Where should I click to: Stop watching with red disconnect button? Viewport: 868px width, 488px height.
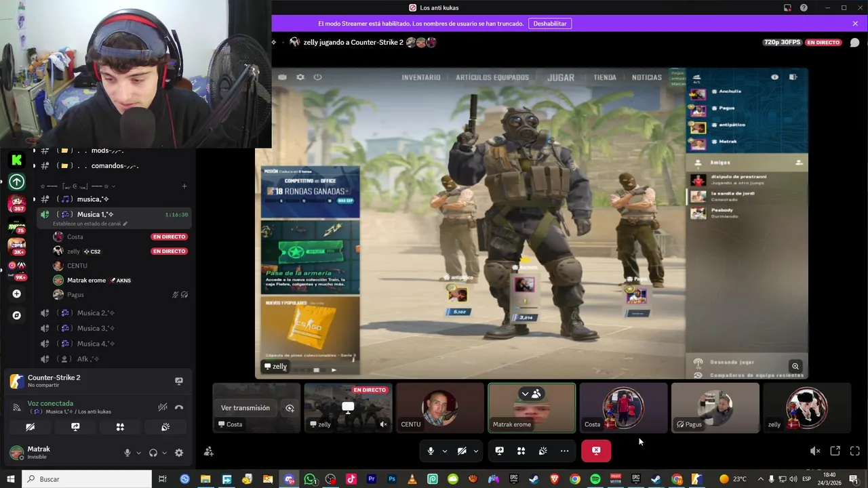[x=596, y=451]
